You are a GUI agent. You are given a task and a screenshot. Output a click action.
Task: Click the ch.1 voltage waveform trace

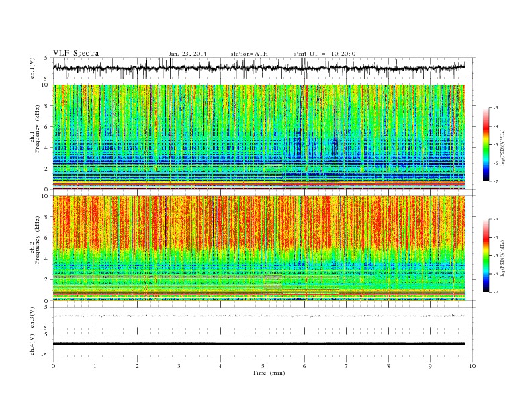tap(259, 68)
